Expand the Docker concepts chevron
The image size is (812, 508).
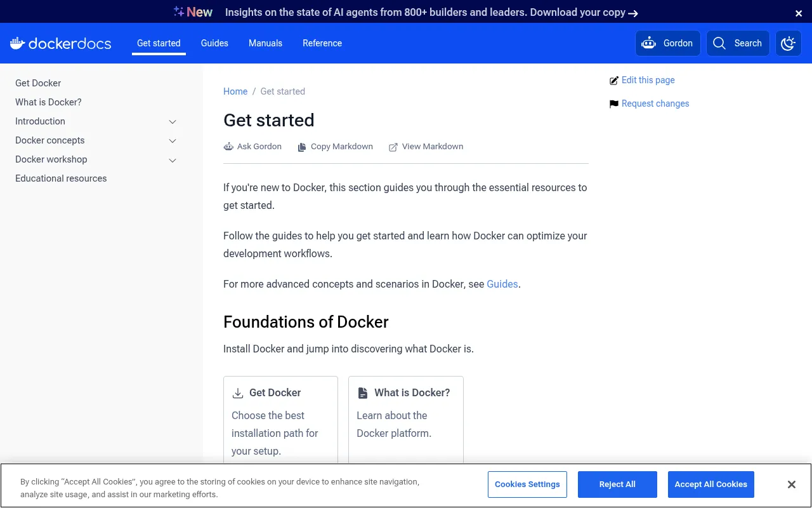coord(173,140)
